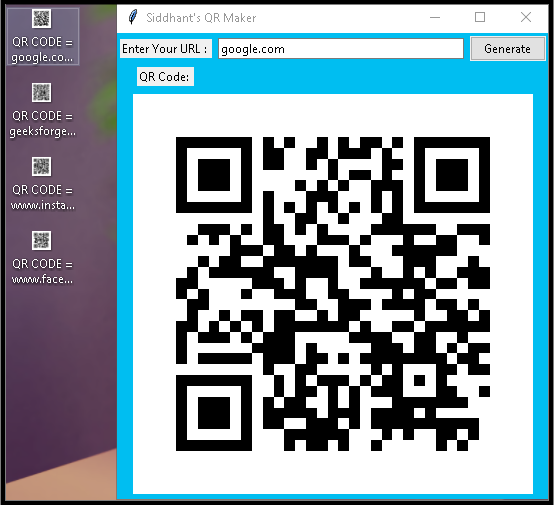Click the 'QR Code:' label
Screen dimensions: 555x505
pos(165,76)
